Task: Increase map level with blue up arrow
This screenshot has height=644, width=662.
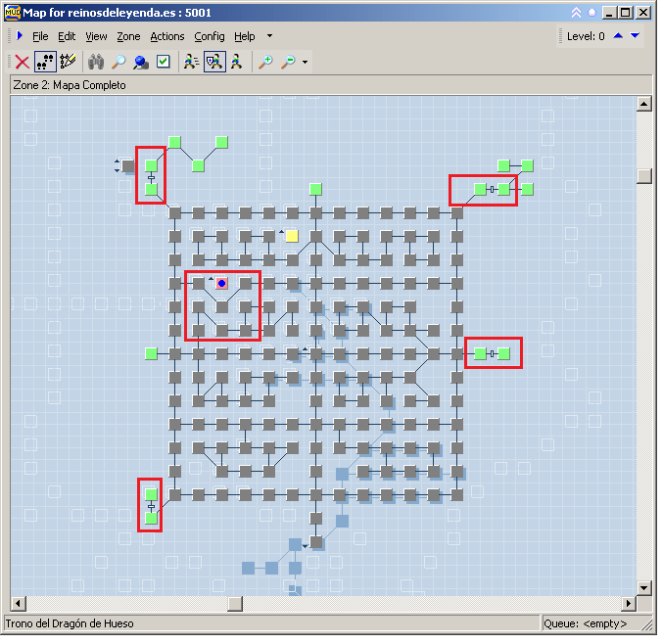Action: point(618,36)
